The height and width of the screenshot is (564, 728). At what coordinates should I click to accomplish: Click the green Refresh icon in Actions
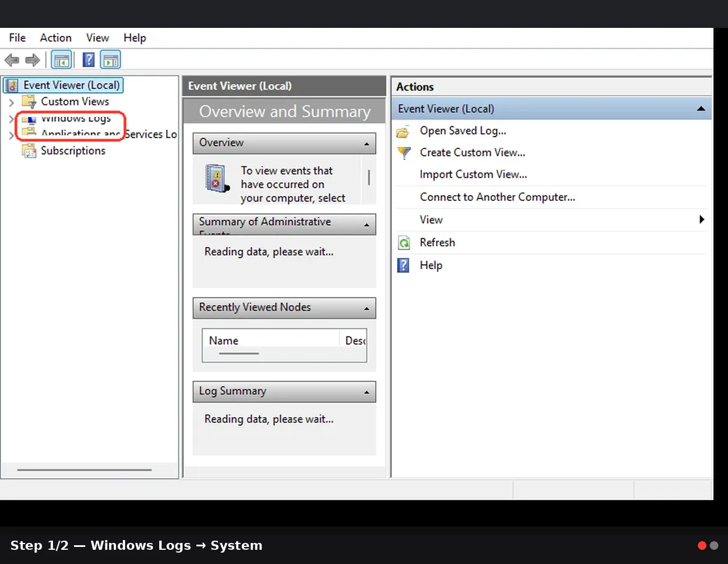point(404,243)
